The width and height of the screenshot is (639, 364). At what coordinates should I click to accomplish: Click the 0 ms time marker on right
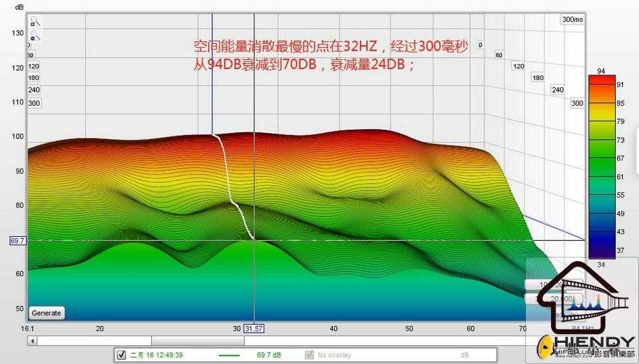(x=480, y=45)
